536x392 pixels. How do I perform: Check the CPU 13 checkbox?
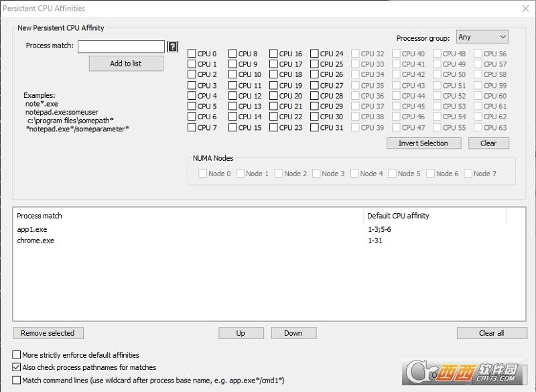click(232, 106)
